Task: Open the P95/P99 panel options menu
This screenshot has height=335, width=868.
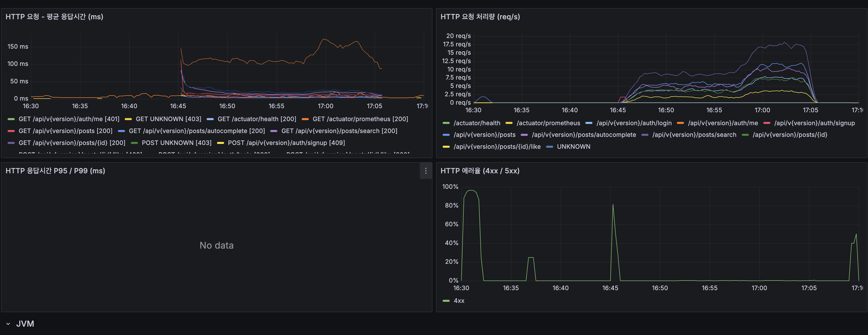Action: [426, 171]
